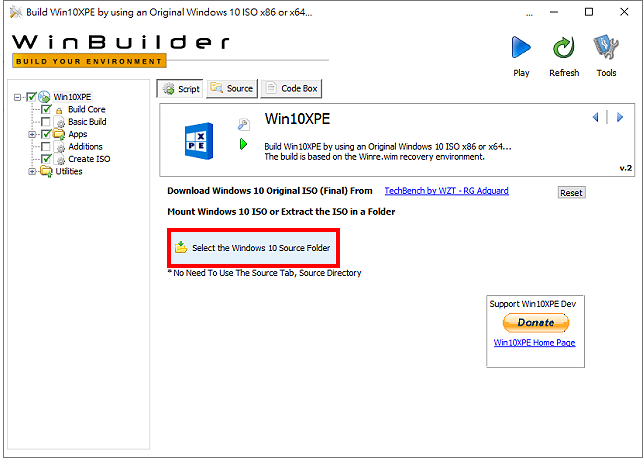Maximize the WinBuilder window
This screenshot has height=458, width=643.
point(589,12)
